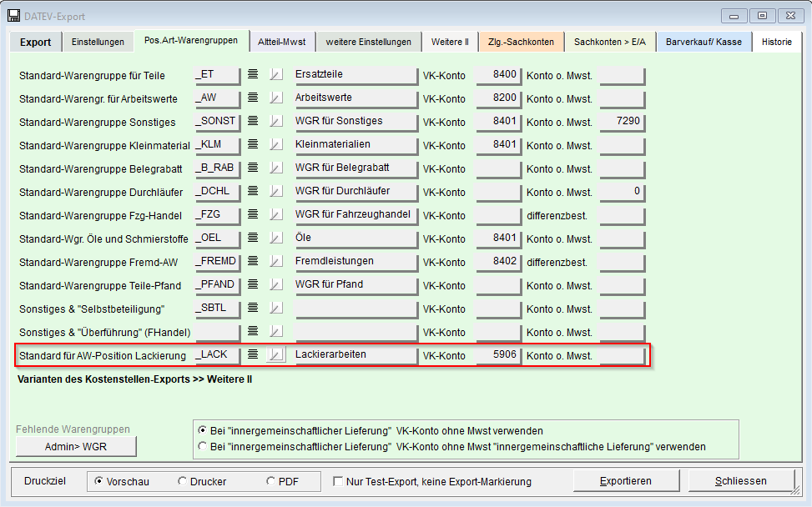Screen dimensions: 812x507
Task: Click edit pencil icon in _OEL row
Action: [276, 238]
